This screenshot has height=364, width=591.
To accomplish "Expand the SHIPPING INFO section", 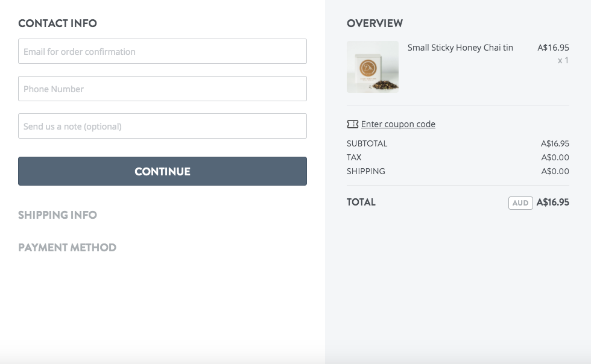I will click(58, 215).
